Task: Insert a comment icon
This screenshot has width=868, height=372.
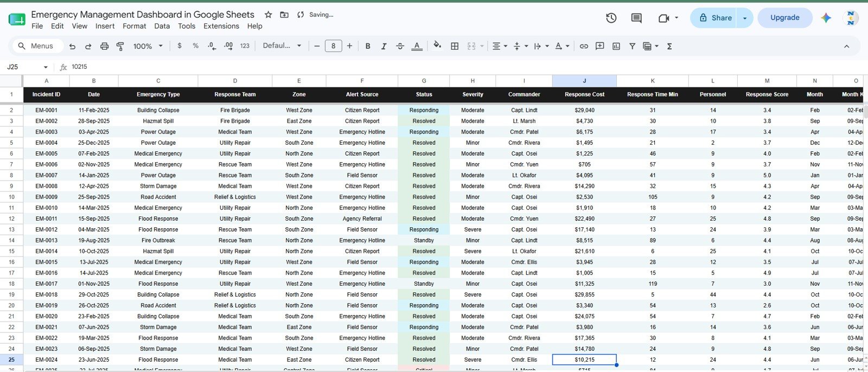Action: click(599, 46)
